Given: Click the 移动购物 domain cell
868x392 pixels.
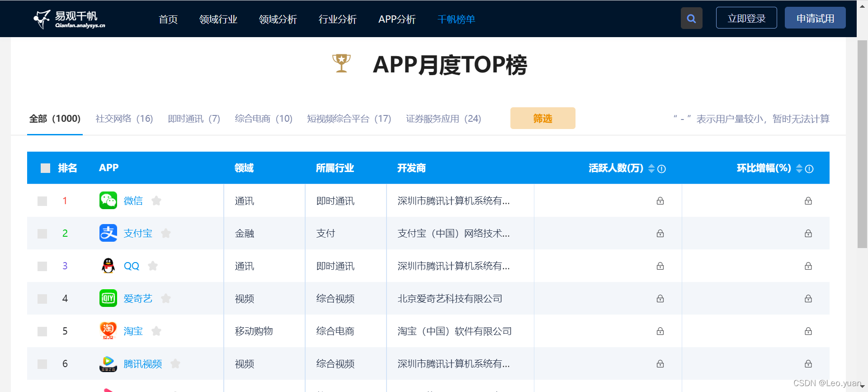Looking at the screenshot, I should point(254,331).
